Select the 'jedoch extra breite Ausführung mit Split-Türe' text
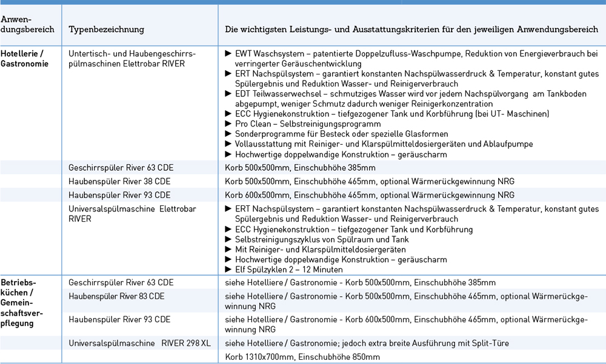Screen dimensions: 606x364 [425, 343]
